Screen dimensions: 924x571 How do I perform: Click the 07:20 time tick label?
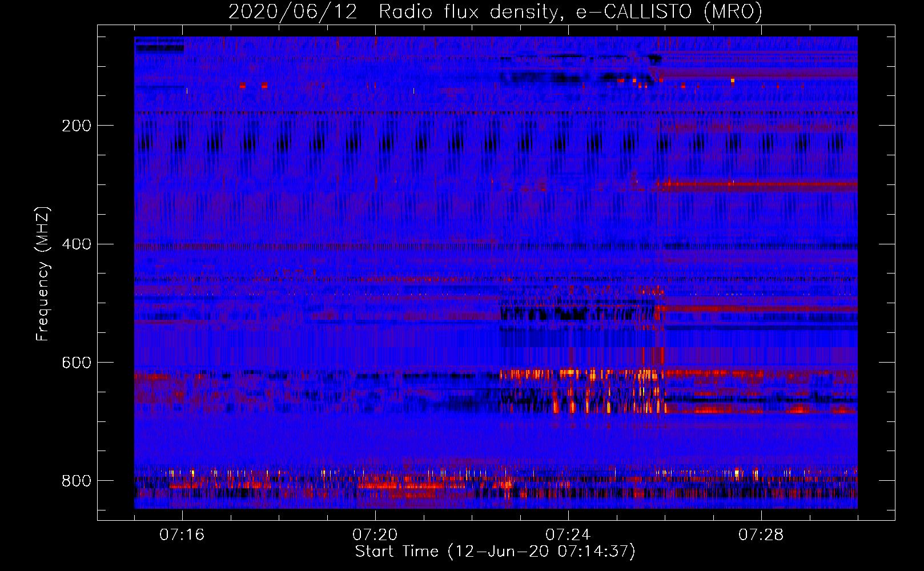pos(375,535)
